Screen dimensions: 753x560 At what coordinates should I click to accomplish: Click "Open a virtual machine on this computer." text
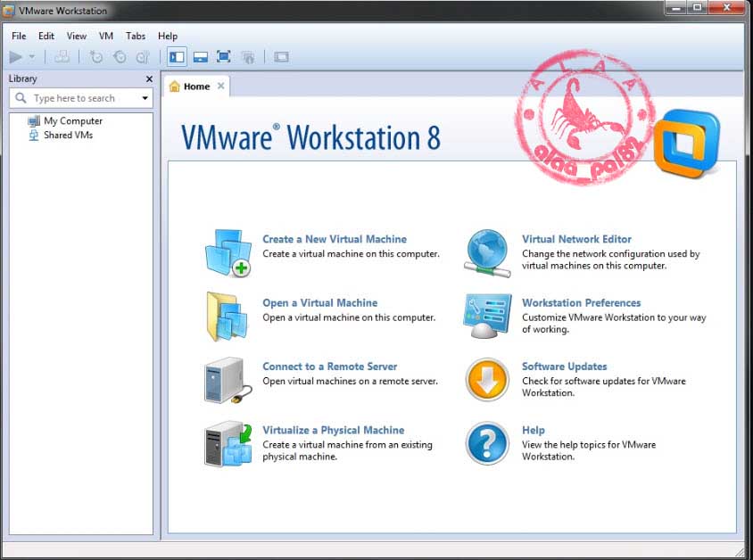point(349,317)
